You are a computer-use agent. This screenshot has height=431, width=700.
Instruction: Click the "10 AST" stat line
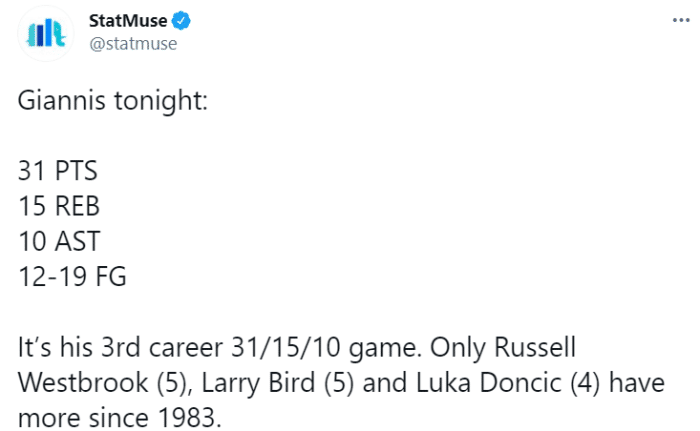58,241
